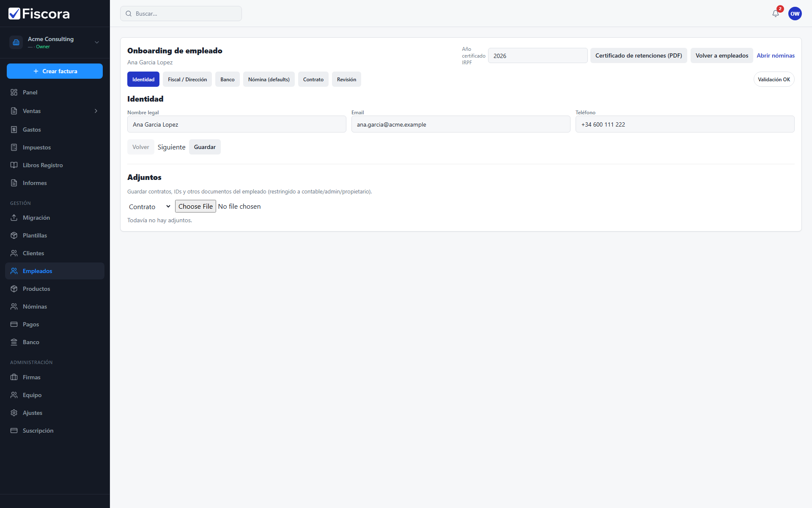Expand the Acme Consulting company switcher

[x=97, y=42]
